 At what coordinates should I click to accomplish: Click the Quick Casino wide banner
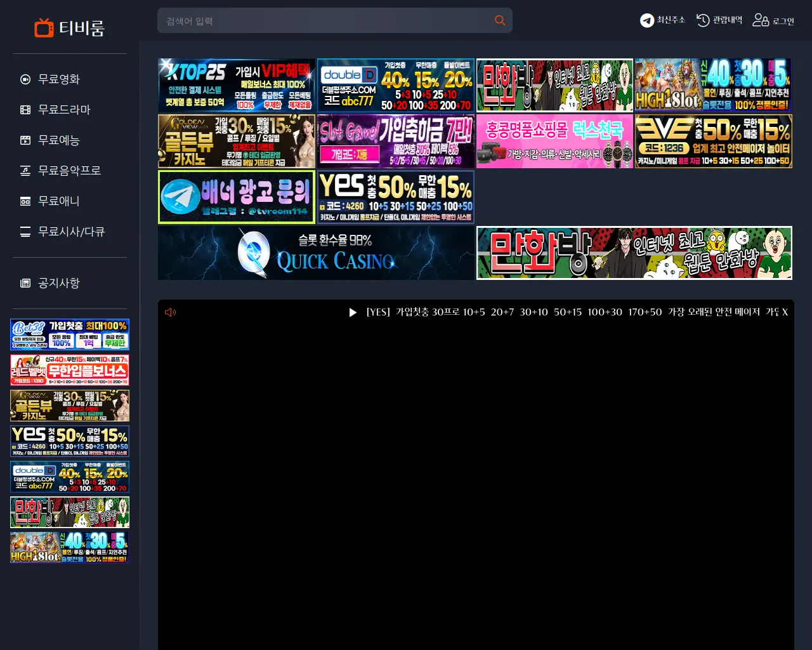316,253
